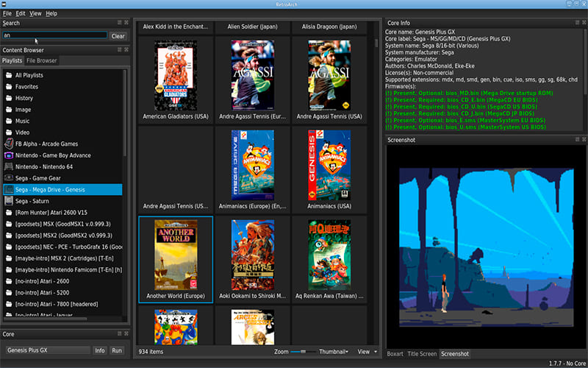Select the Sega Game Gear icon
Image resolution: width=588 pixels, height=368 pixels.
coord(9,178)
